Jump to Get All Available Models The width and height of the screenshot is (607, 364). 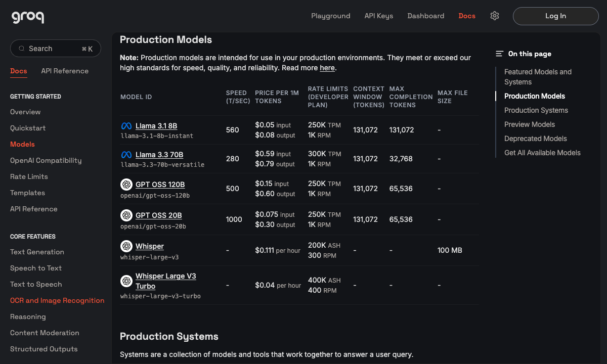542,153
